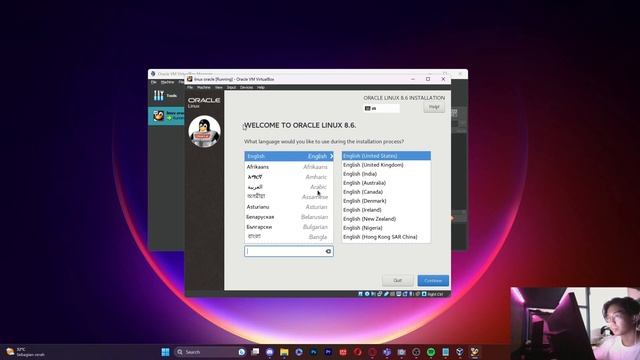Image resolution: width=640 pixels, height=360 pixels.
Task: Maximize the linux oracle VM window
Action: [428, 79]
